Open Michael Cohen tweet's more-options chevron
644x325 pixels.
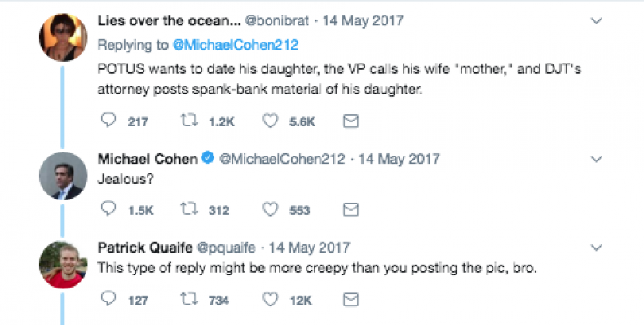[597, 159]
